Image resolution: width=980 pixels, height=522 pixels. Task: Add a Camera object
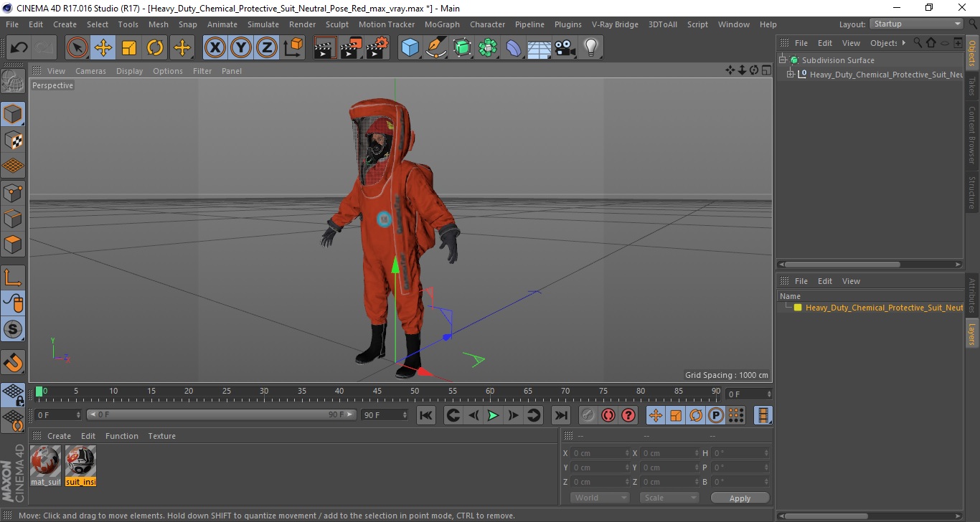[565, 48]
